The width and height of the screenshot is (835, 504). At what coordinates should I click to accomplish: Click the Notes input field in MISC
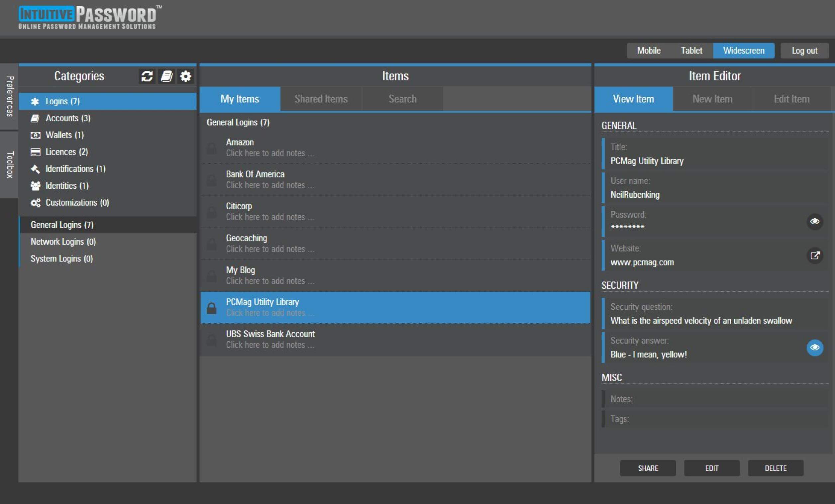pos(713,398)
